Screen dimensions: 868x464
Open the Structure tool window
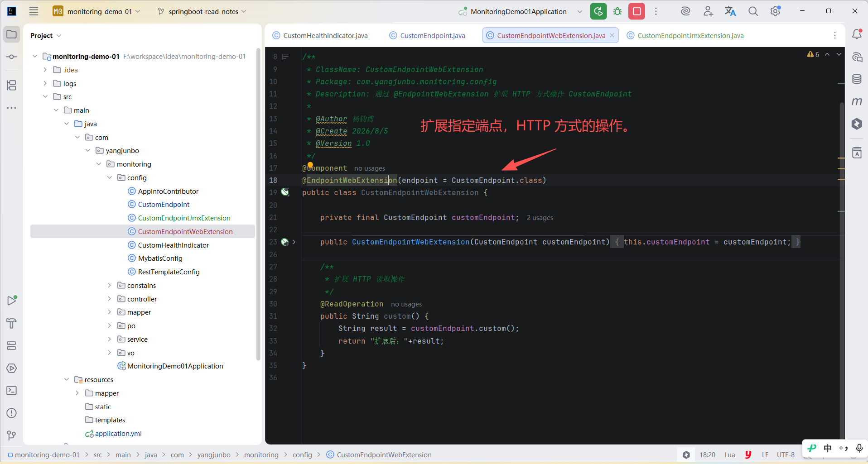12,85
